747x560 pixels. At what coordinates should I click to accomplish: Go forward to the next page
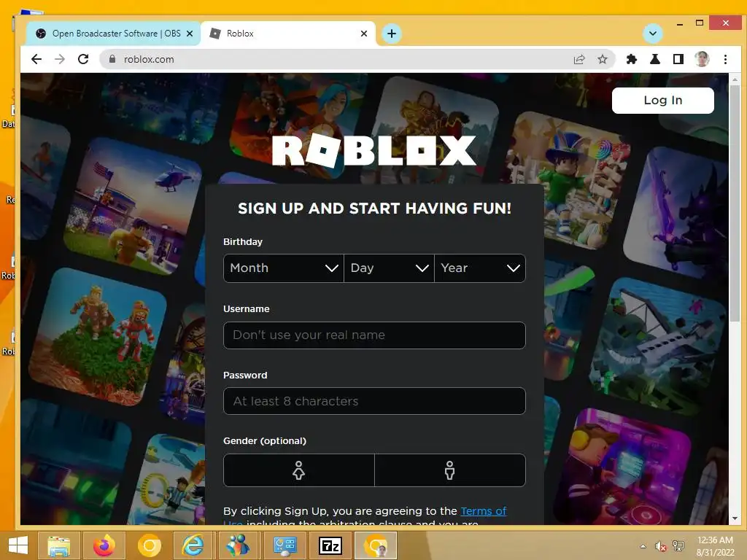tap(60, 59)
